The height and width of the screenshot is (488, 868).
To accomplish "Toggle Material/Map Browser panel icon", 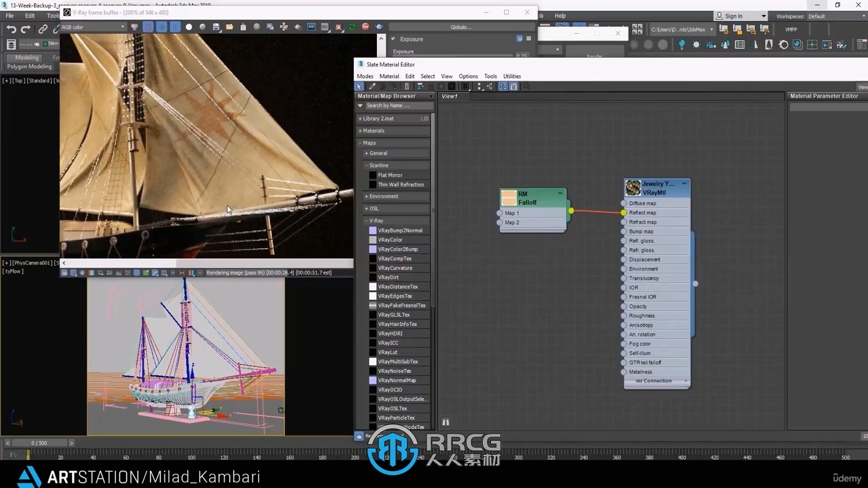I will tap(503, 86).
